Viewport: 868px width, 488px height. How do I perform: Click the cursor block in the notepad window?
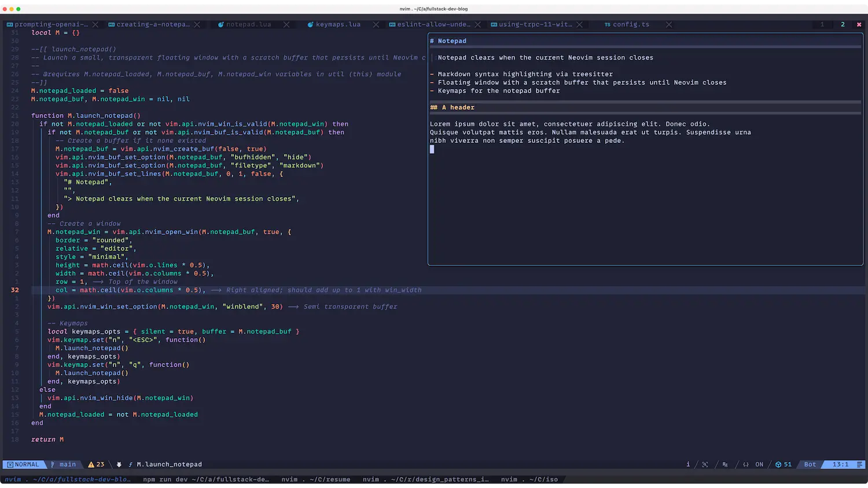click(x=432, y=149)
